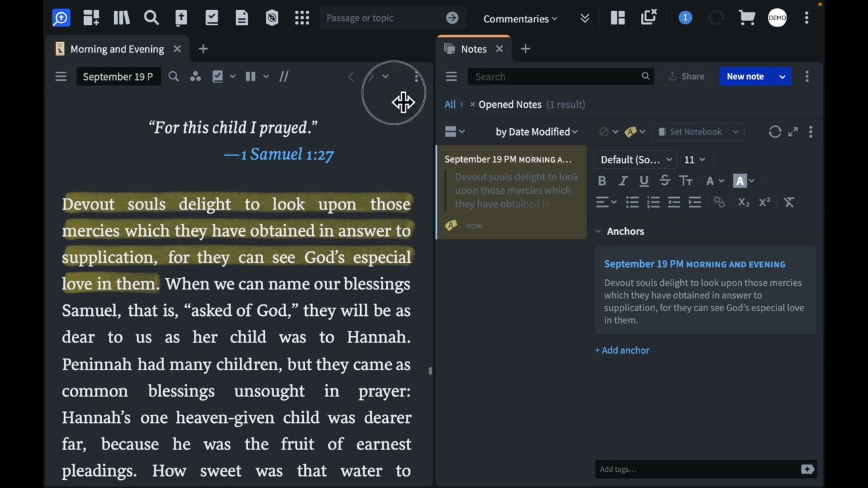
Task: Click the All breadcrumb in Notes
Action: [450, 104]
